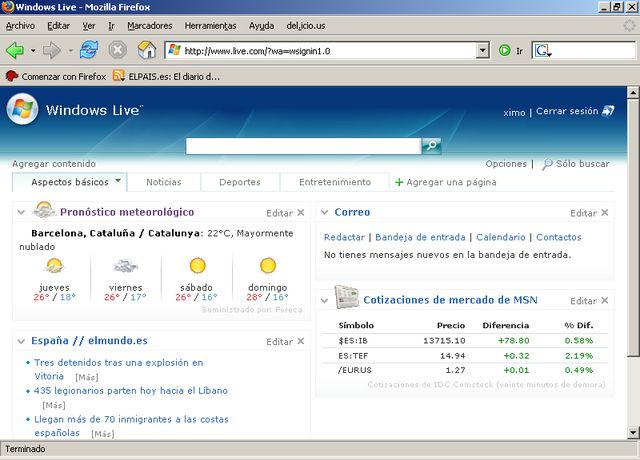Close the Correo module

pos(605,212)
